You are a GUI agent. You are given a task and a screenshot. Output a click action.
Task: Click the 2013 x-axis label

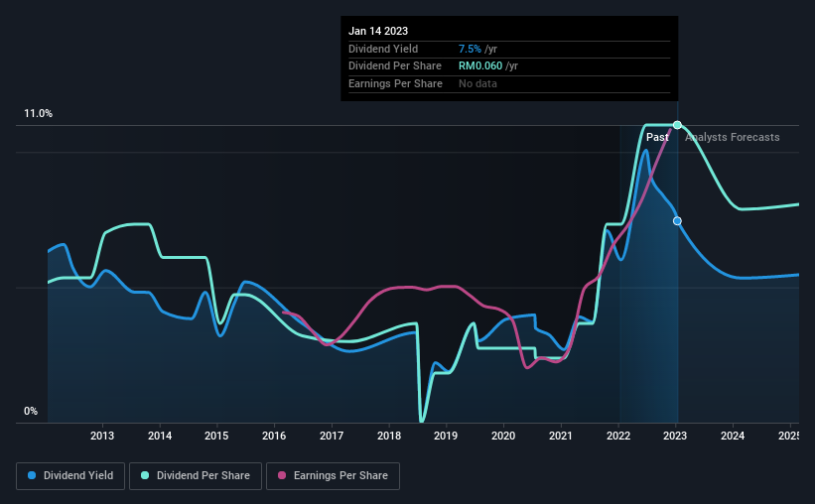point(102,436)
